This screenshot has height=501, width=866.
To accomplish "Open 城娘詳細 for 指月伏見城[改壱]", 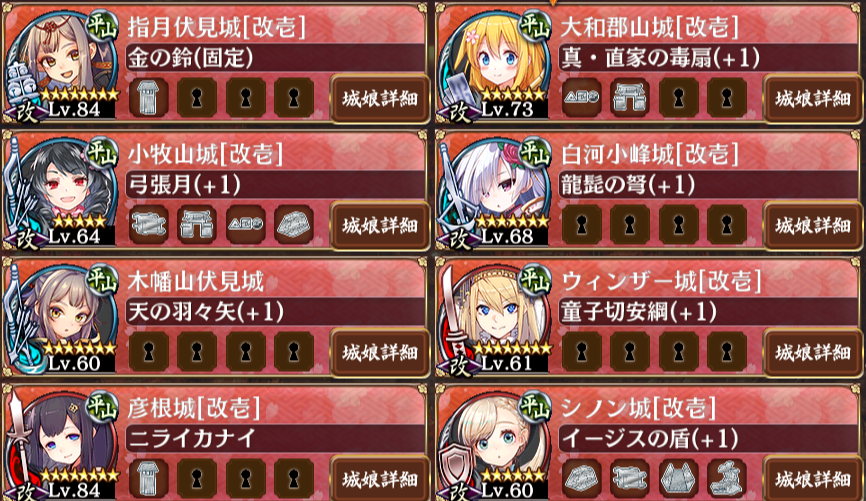I will tap(380, 99).
